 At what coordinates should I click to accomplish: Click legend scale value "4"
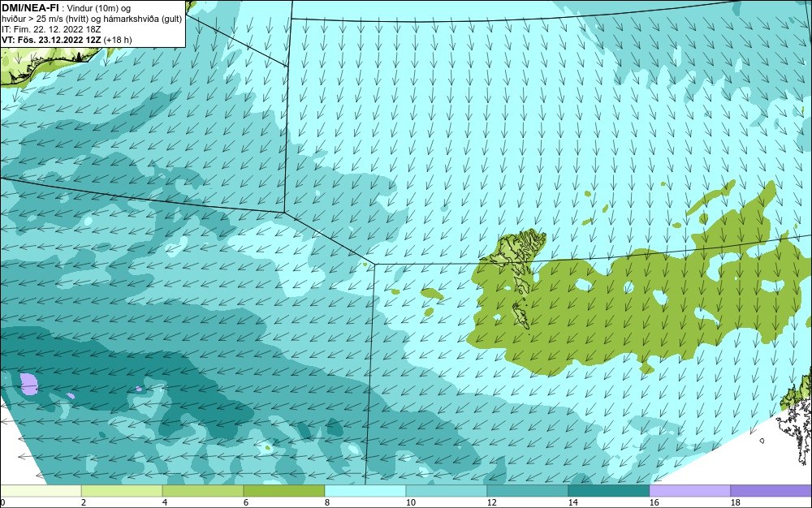pyautogui.click(x=165, y=502)
